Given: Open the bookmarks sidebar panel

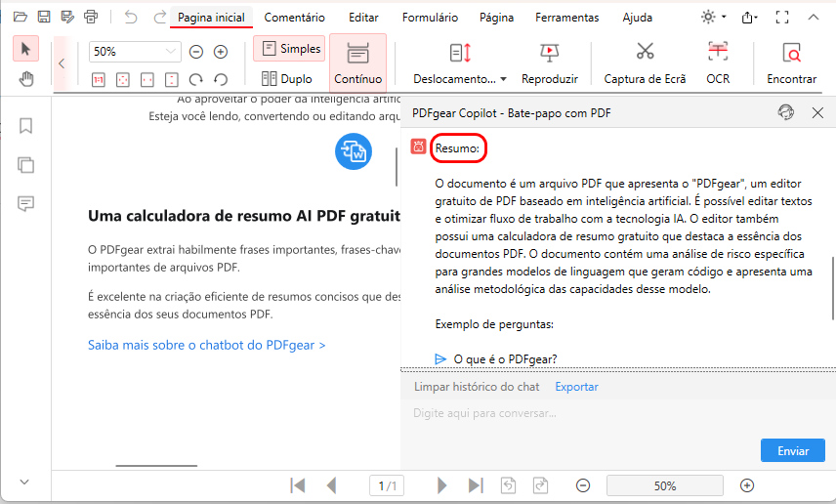Looking at the screenshot, I should (25, 126).
